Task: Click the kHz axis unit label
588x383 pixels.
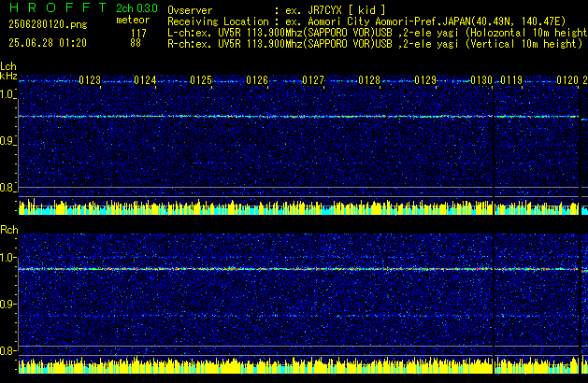Action: tap(8, 76)
